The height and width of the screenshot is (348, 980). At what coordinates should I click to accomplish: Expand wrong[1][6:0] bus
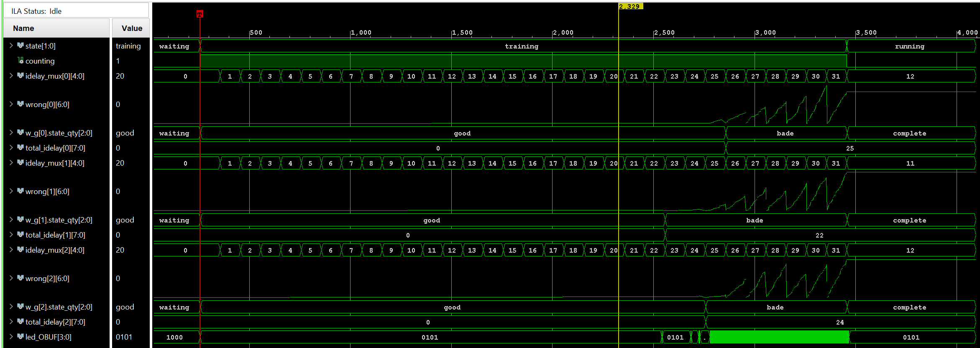coord(11,191)
